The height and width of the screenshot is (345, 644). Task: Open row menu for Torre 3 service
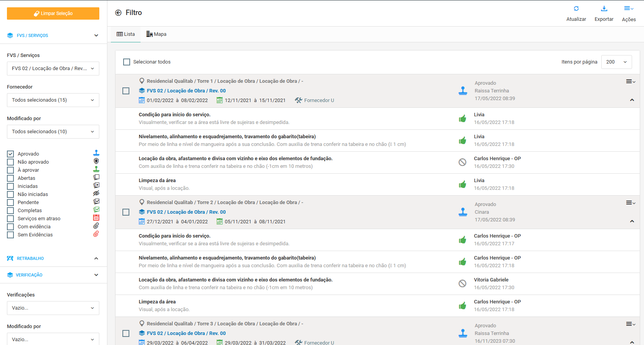[x=631, y=324]
